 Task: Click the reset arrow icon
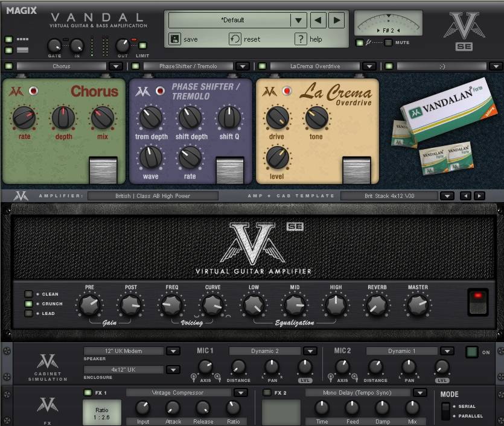[235, 39]
